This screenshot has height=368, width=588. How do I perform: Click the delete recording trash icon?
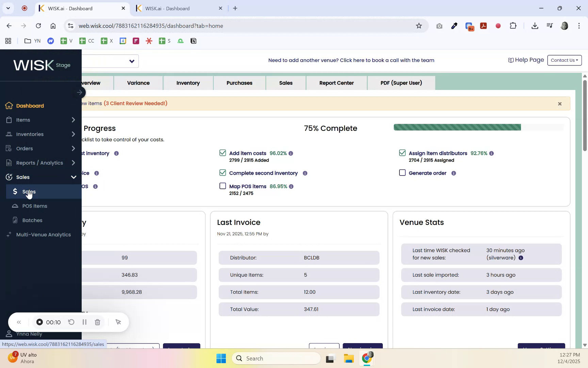[x=98, y=322]
